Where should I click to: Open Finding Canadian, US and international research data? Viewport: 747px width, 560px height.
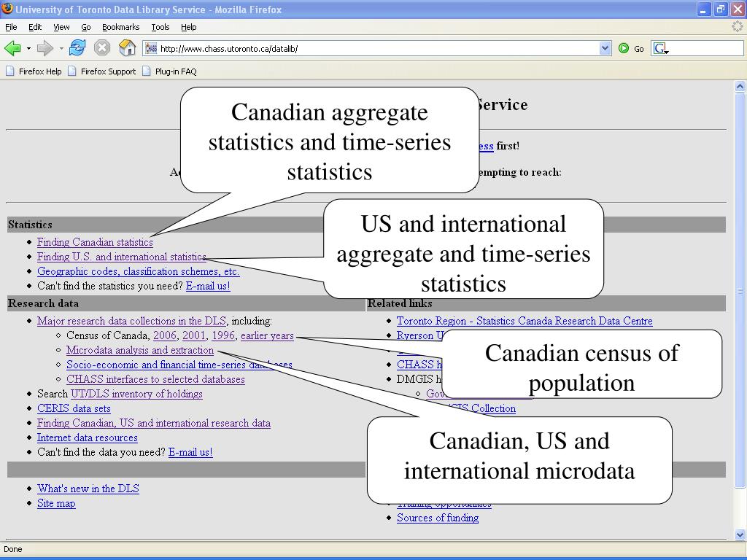point(154,423)
